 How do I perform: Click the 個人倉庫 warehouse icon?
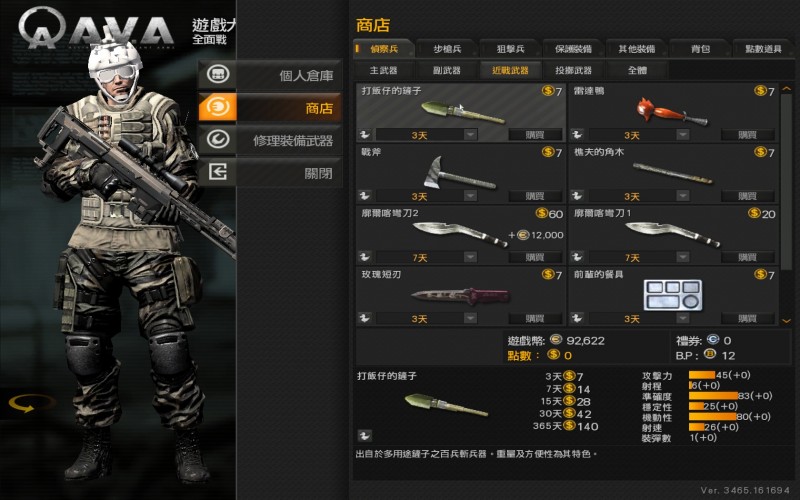click(218, 75)
